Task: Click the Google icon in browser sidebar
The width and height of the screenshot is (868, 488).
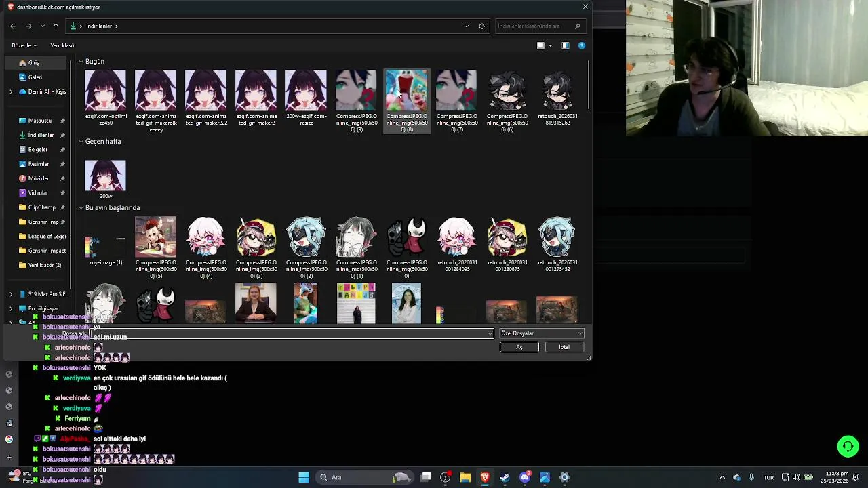Action: click(9, 439)
